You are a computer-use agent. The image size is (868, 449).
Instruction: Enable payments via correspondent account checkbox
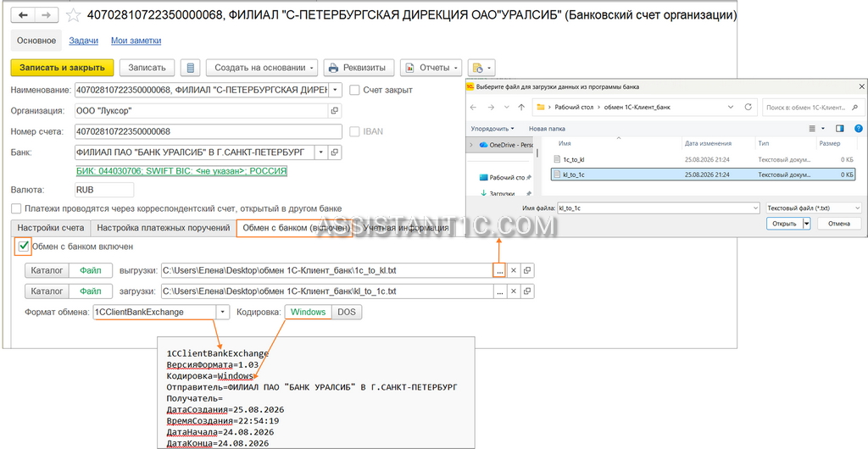pos(17,208)
